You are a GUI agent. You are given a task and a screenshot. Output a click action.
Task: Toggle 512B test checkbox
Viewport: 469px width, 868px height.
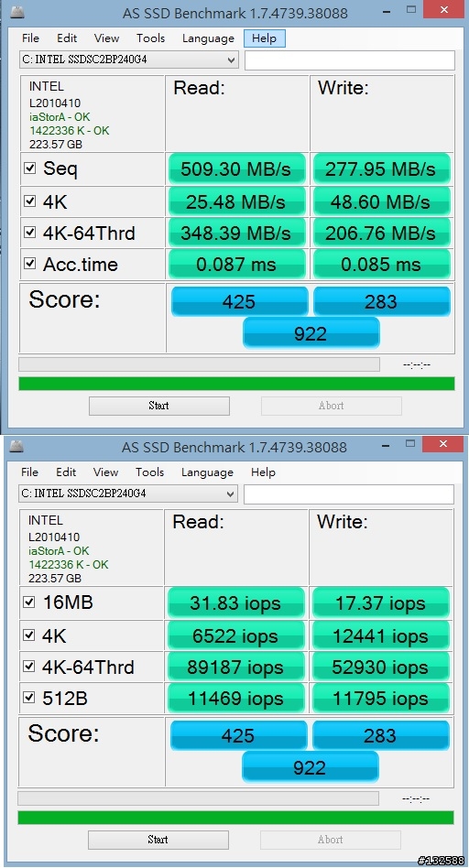click(x=29, y=698)
